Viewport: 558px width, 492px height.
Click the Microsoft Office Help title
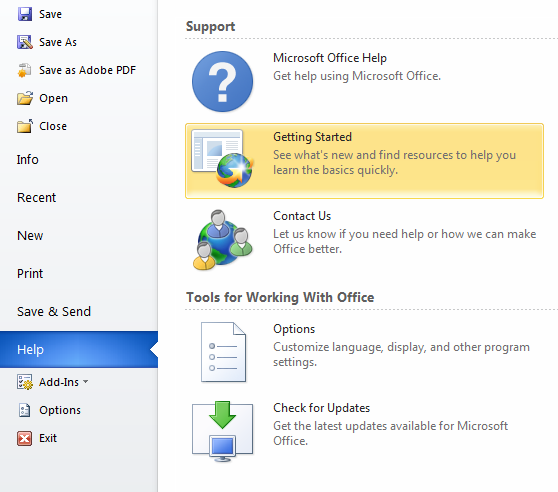point(330,58)
